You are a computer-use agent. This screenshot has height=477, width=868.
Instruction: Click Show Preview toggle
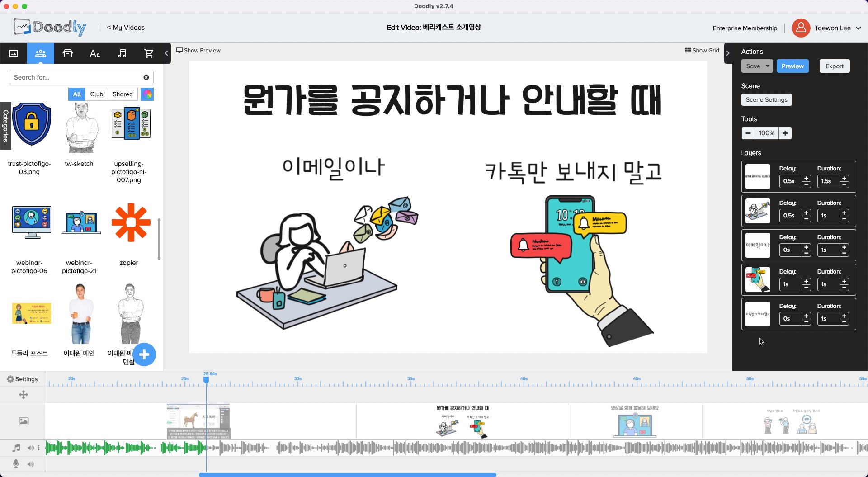(198, 50)
